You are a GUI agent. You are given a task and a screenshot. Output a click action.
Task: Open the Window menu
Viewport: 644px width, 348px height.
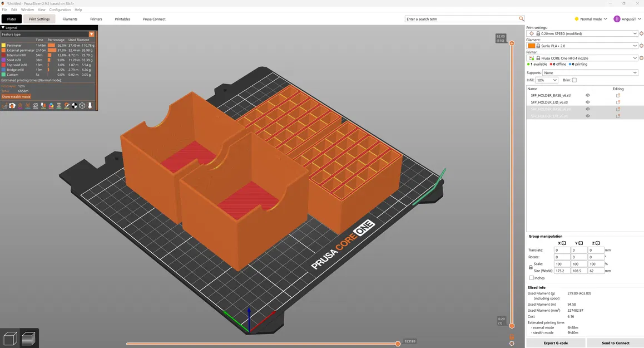click(x=27, y=9)
